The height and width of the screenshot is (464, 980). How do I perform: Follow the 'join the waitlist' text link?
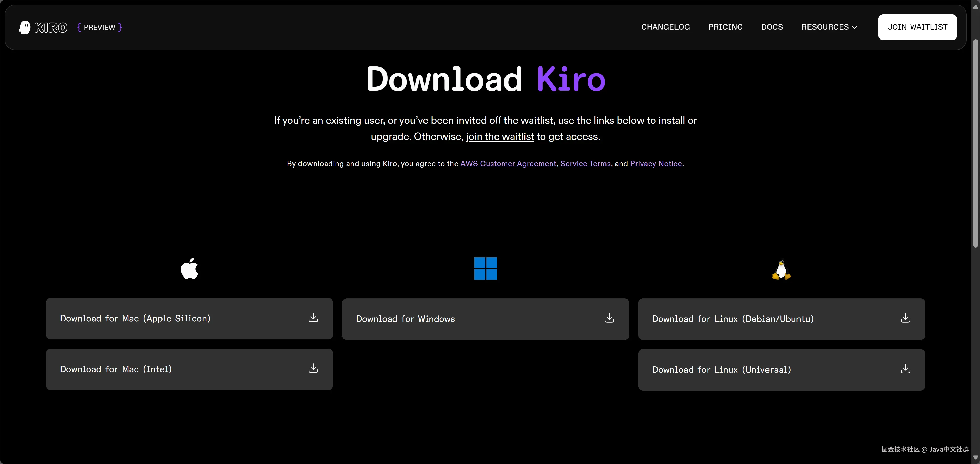coord(500,137)
